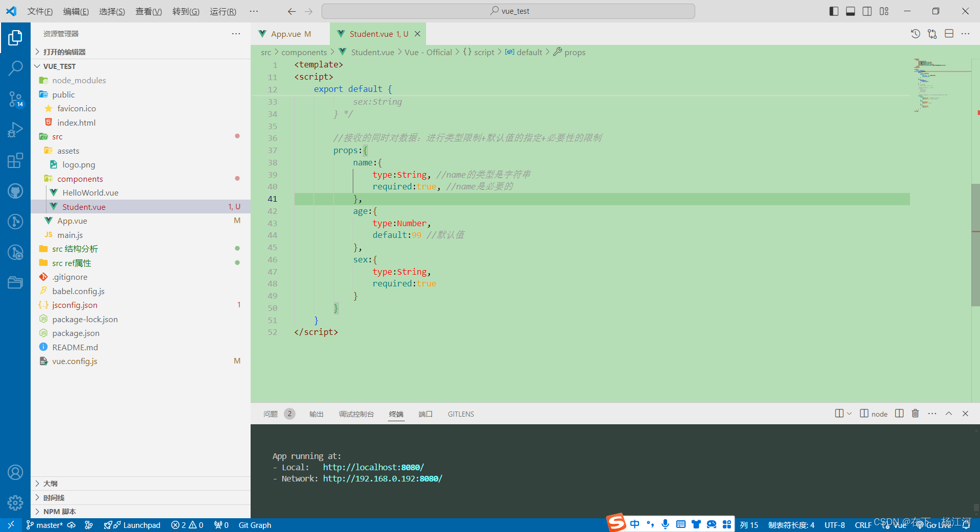Click the vue_test command center search box

pos(508,11)
